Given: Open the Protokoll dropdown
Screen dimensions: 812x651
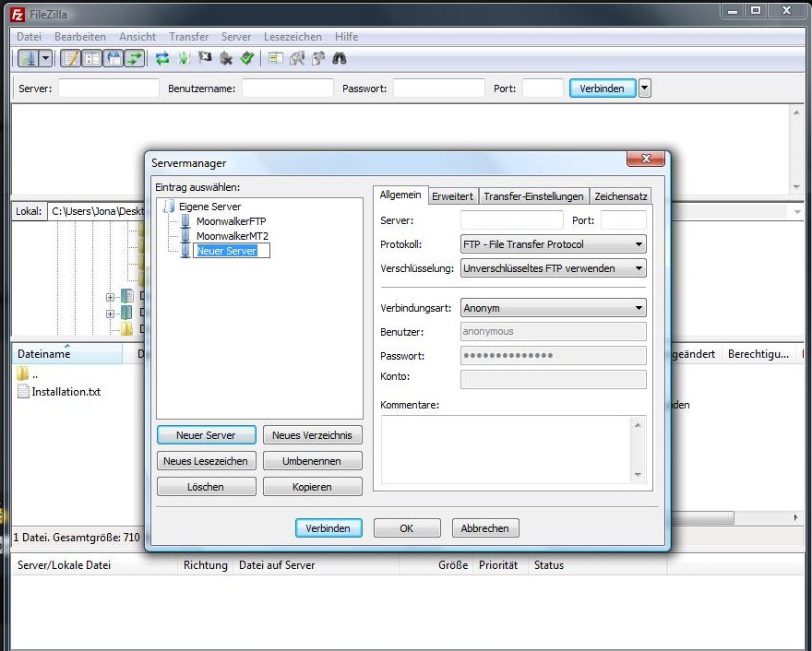Looking at the screenshot, I should [553, 244].
